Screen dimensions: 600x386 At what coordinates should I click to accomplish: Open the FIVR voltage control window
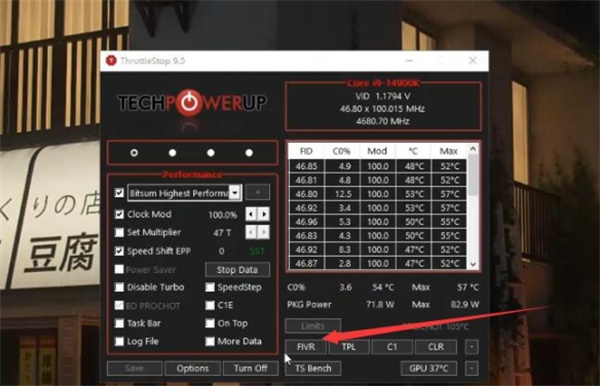(x=306, y=347)
